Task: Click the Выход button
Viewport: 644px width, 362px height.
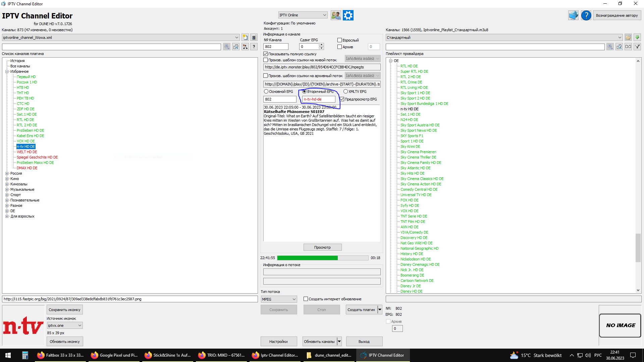Action: pyautogui.click(x=364, y=342)
